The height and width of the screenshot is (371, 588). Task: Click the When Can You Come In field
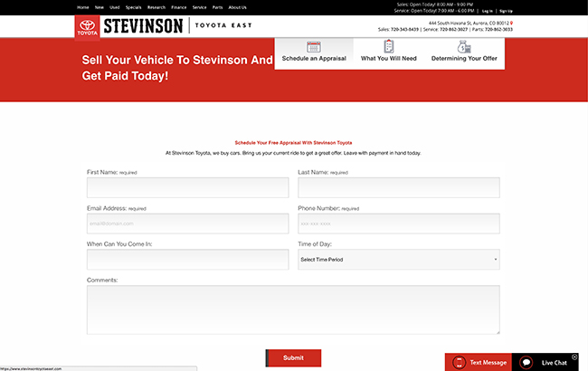point(187,260)
